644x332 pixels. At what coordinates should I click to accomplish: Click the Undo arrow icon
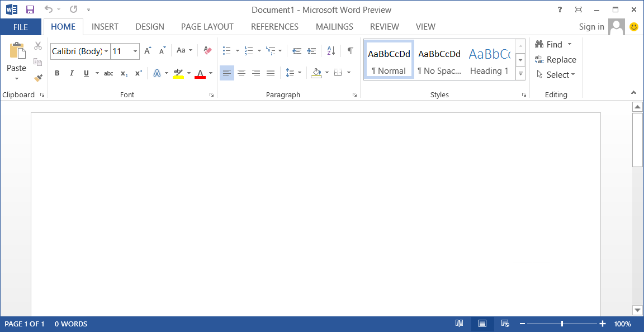(49, 9)
